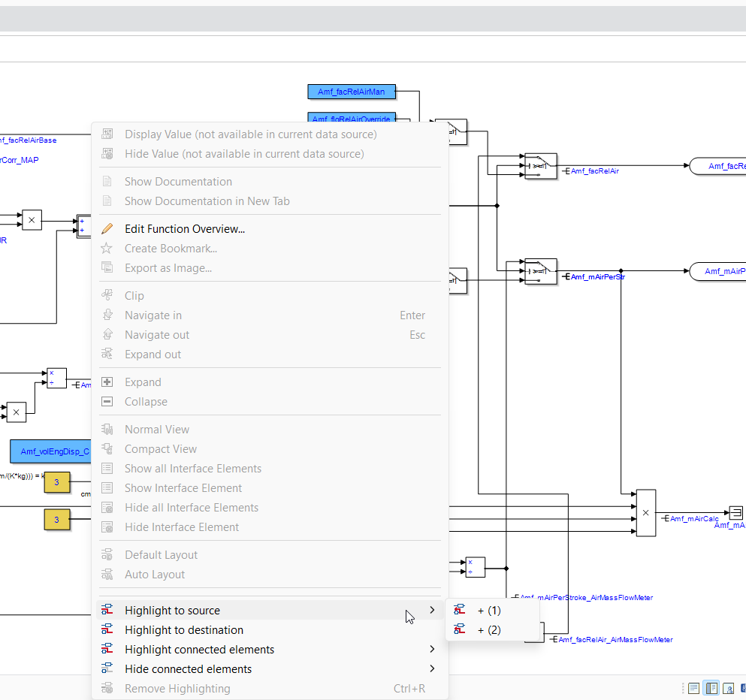
Task: Click the Export as Image icon
Action: tap(107, 267)
